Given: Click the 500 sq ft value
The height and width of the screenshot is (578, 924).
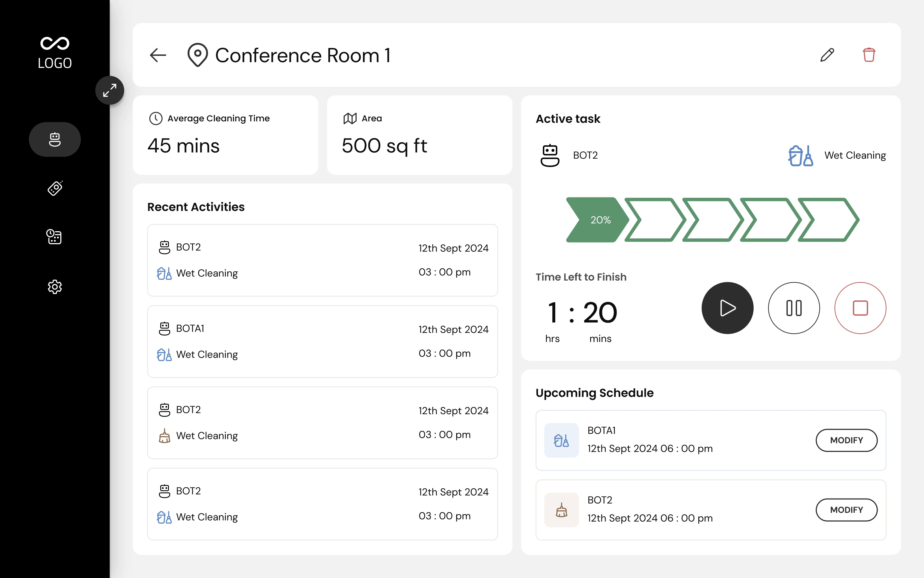Looking at the screenshot, I should click(x=384, y=146).
